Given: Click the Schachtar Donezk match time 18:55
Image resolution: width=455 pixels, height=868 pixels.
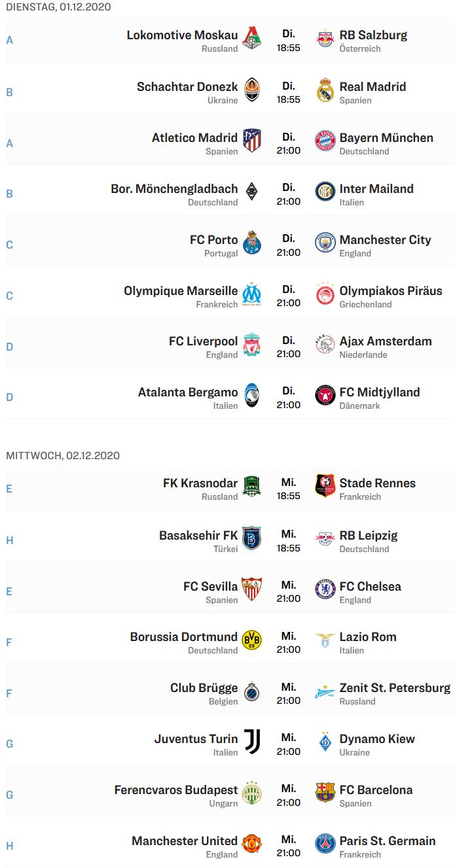Looking at the screenshot, I should click(289, 99).
